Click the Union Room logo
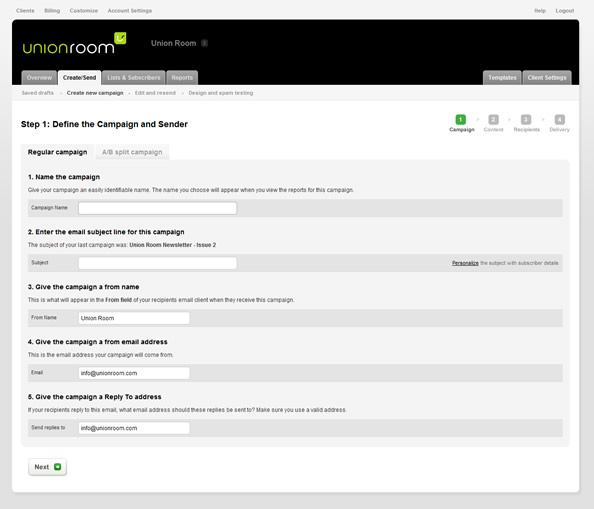This screenshot has width=594, height=509. [x=74, y=44]
